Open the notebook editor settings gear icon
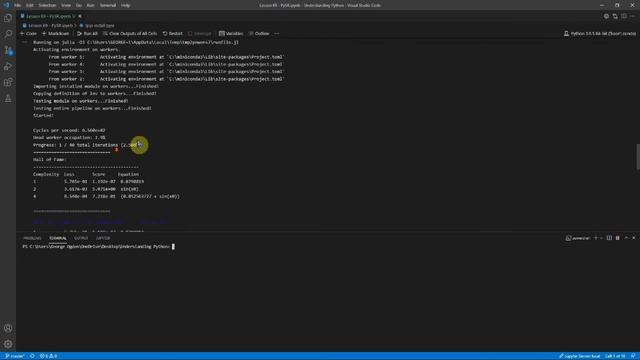The image size is (640, 360). coord(606,16)
